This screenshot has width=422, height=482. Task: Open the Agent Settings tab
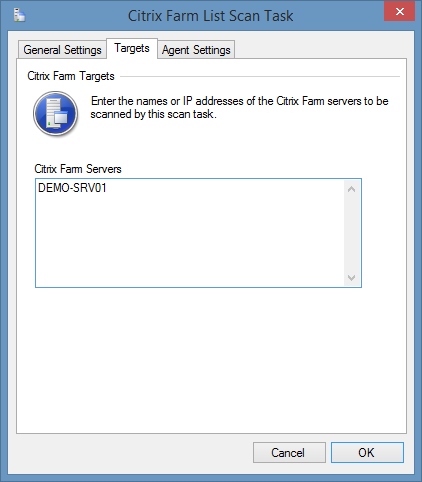click(196, 50)
